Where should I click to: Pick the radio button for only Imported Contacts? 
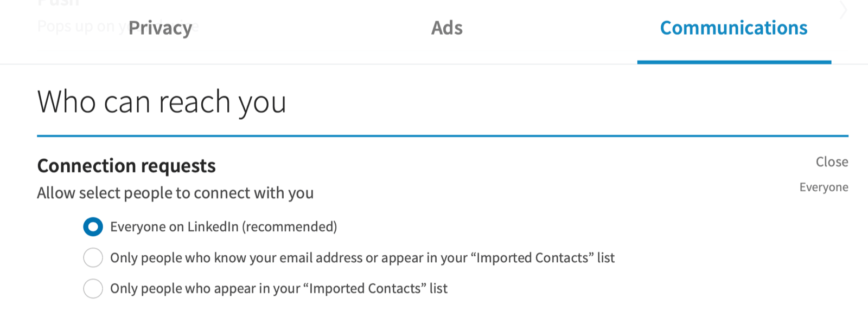pyautogui.click(x=93, y=288)
